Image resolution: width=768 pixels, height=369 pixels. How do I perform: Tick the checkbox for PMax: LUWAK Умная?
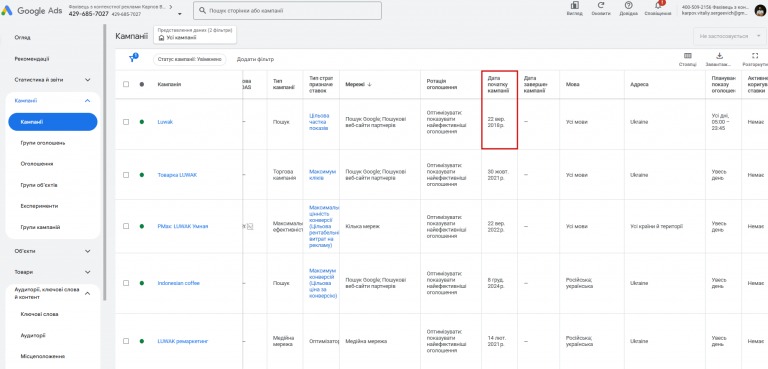(126, 226)
